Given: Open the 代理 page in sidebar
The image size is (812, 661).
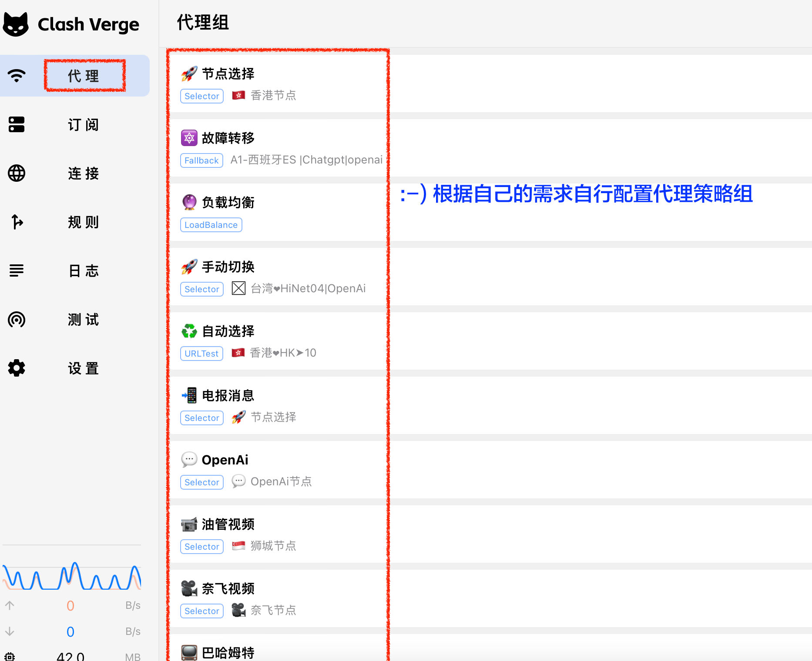Looking at the screenshot, I should pyautogui.click(x=75, y=76).
